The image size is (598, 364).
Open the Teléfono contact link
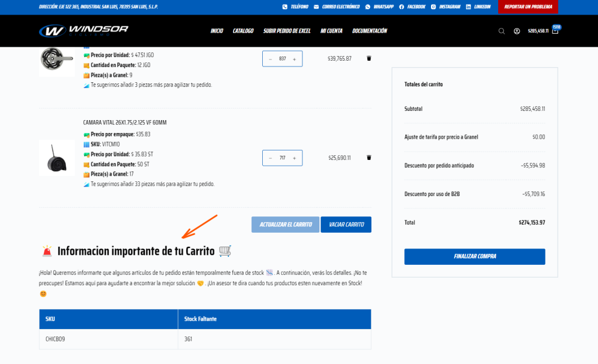click(x=295, y=7)
